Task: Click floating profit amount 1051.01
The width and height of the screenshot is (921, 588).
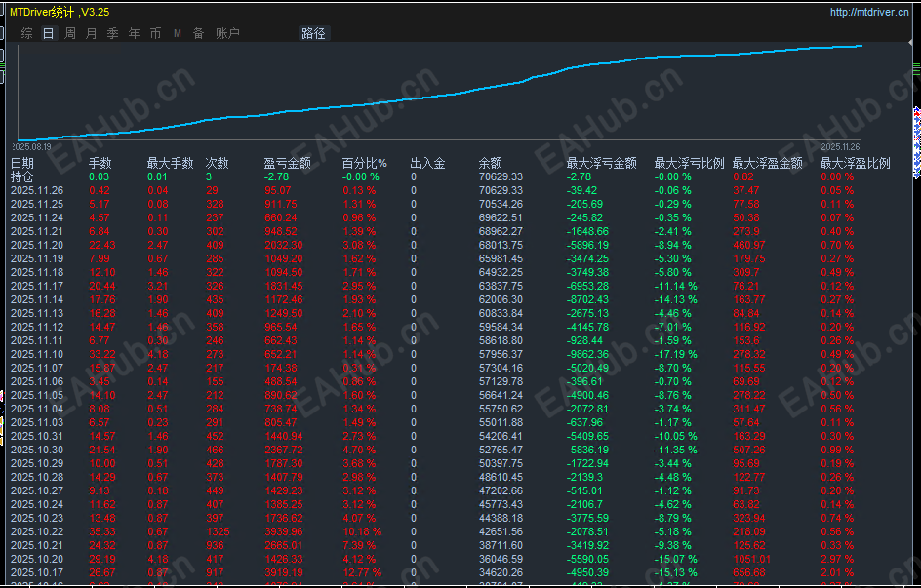Action: tap(751, 560)
